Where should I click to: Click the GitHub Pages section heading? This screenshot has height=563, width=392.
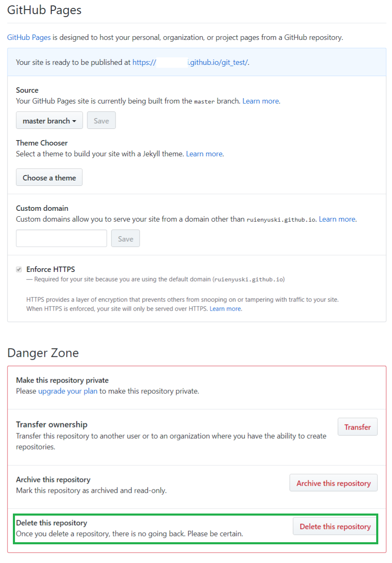tap(44, 10)
